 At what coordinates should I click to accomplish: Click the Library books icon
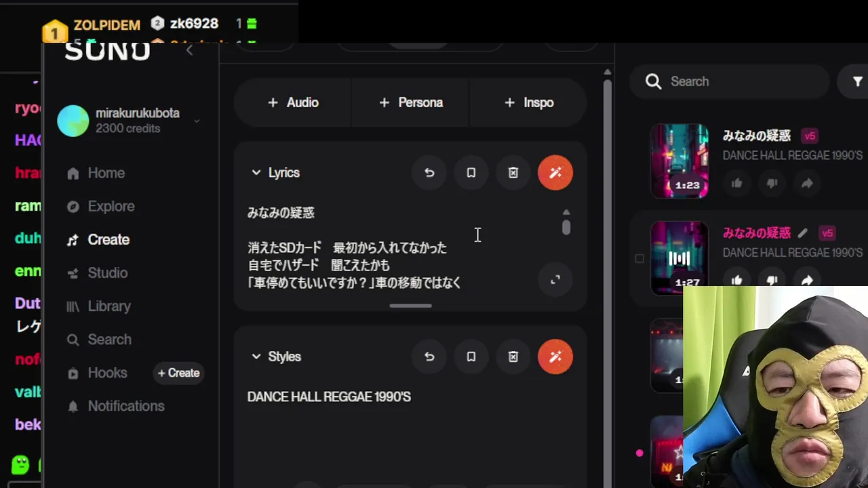[x=73, y=306]
